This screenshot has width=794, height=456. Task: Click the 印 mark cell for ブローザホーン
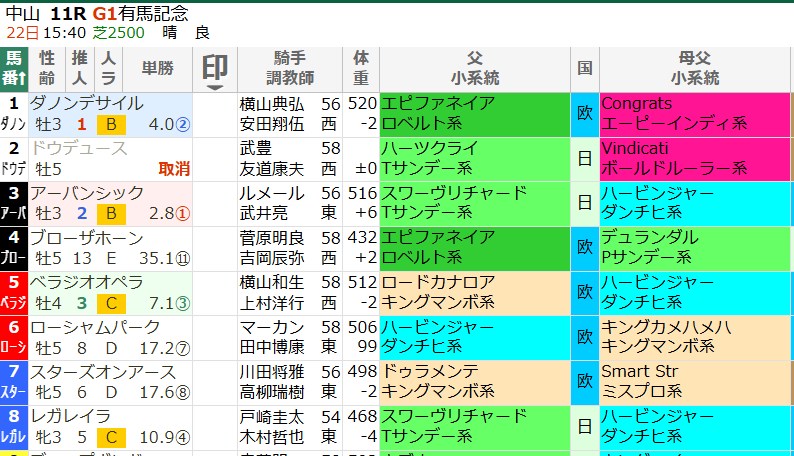(x=214, y=248)
